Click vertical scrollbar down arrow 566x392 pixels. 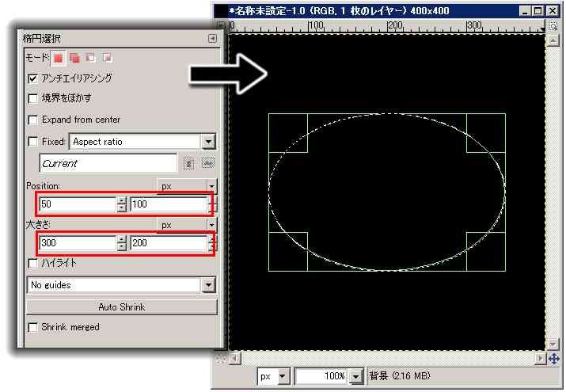point(553,344)
